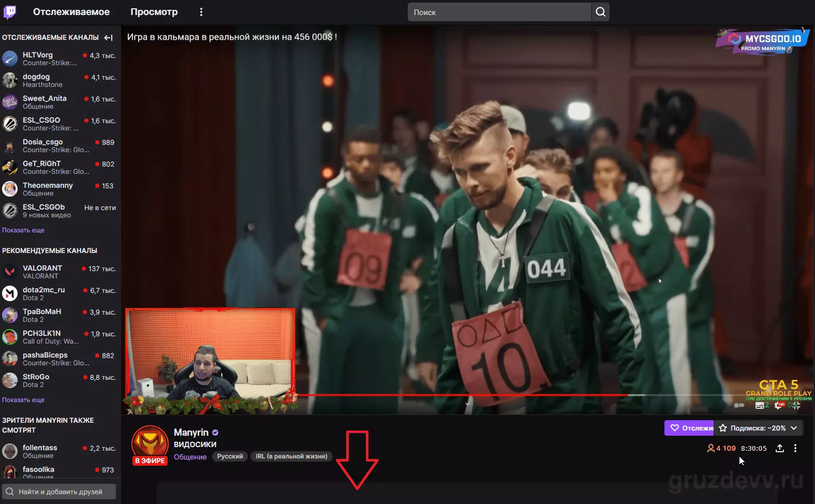Open the Отслеживаемое tab
Image resolution: width=815 pixels, height=504 pixels.
tap(71, 12)
